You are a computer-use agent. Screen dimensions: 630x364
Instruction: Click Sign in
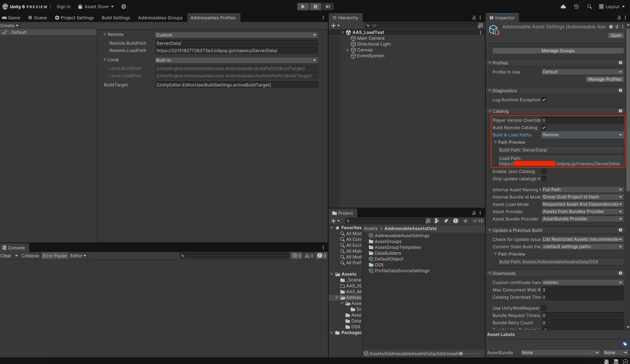(63, 7)
